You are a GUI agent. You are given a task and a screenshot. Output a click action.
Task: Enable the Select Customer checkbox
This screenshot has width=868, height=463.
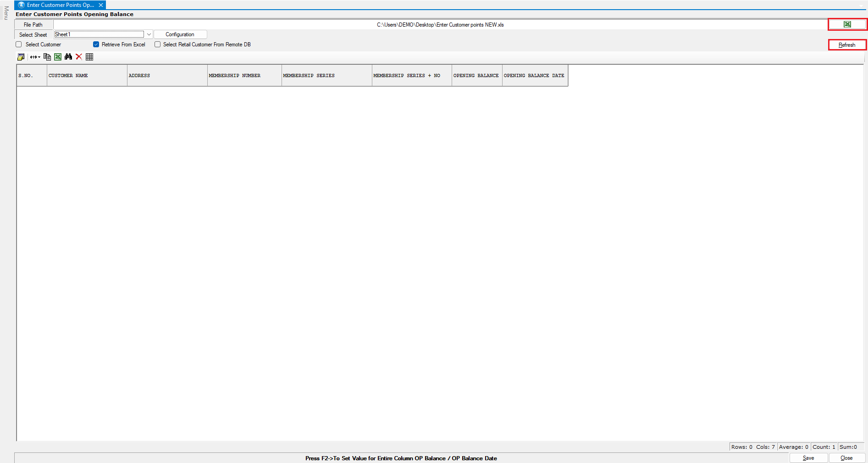[19, 45]
